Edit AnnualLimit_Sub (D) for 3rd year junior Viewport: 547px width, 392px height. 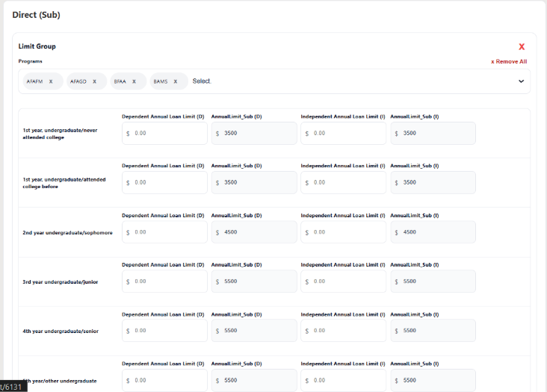point(254,281)
